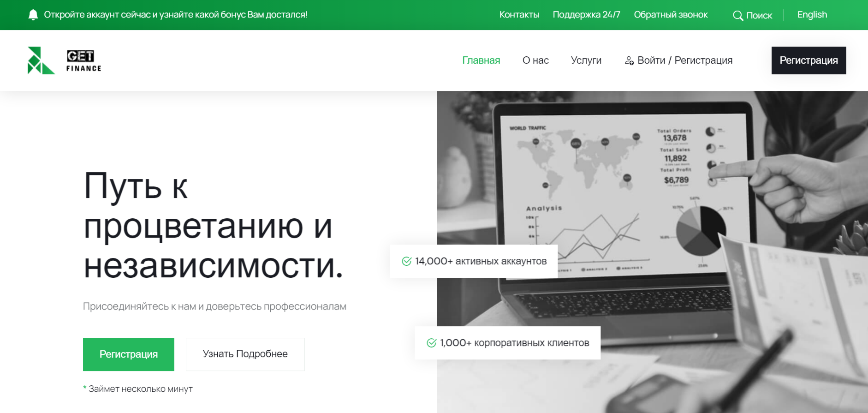Click the bonus announcement banner text
Screen dimensions: 868x413
point(175,15)
